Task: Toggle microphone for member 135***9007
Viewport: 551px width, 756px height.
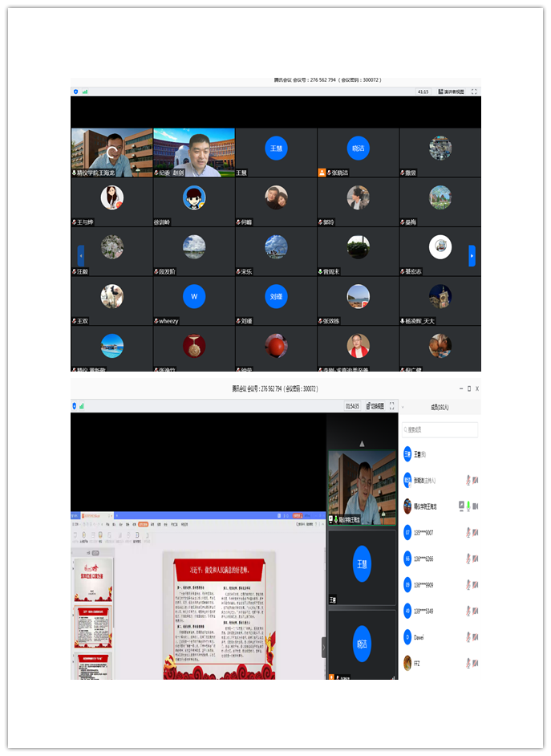Action: point(468,532)
